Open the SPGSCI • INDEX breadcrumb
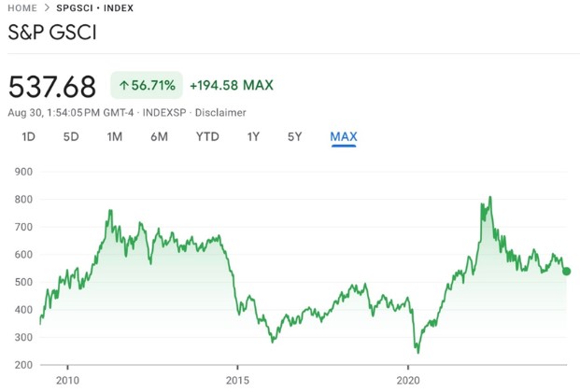The width and height of the screenshot is (580, 392). 96,8
